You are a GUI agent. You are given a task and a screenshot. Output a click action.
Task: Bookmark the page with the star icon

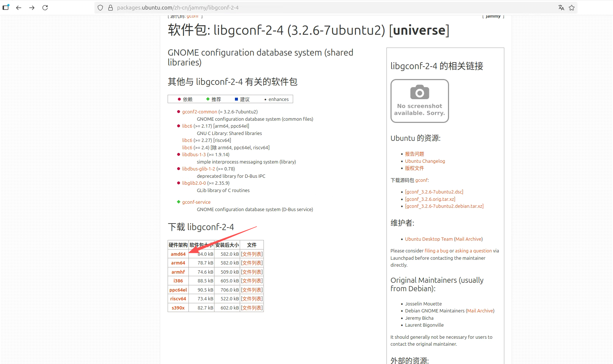pyautogui.click(x=572, y=7)
